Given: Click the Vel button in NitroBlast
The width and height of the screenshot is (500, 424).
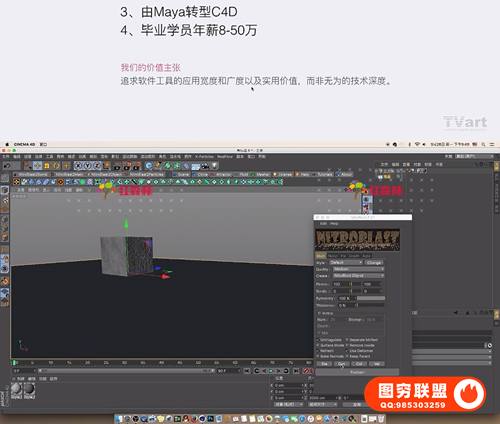Looking at the screenshot, I should [x=377, y=364].
